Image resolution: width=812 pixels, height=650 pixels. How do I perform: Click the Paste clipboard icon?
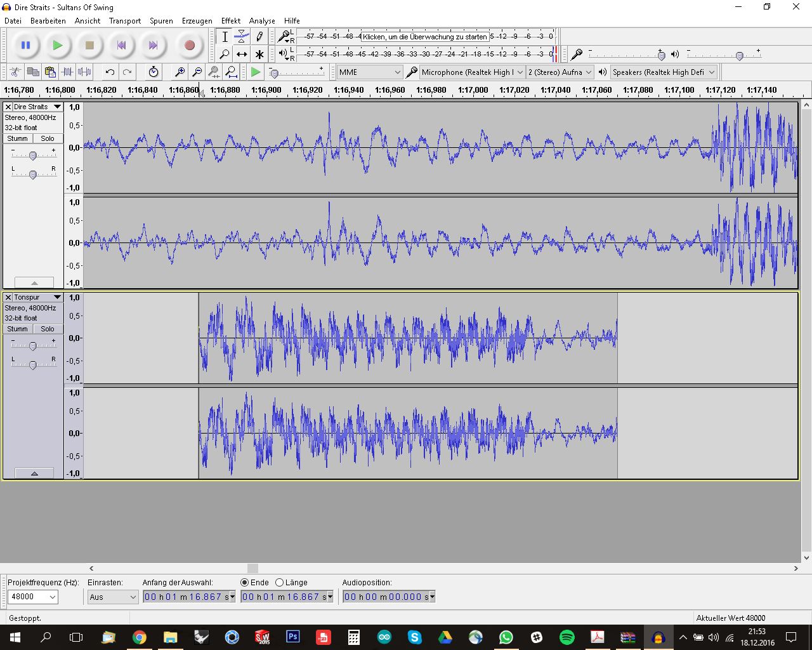50,72
